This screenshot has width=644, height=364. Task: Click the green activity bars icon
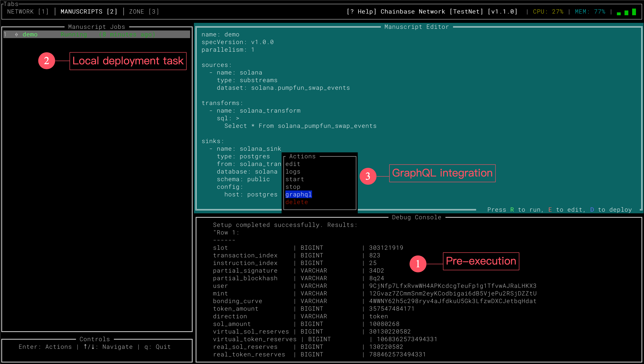(626, 12)
